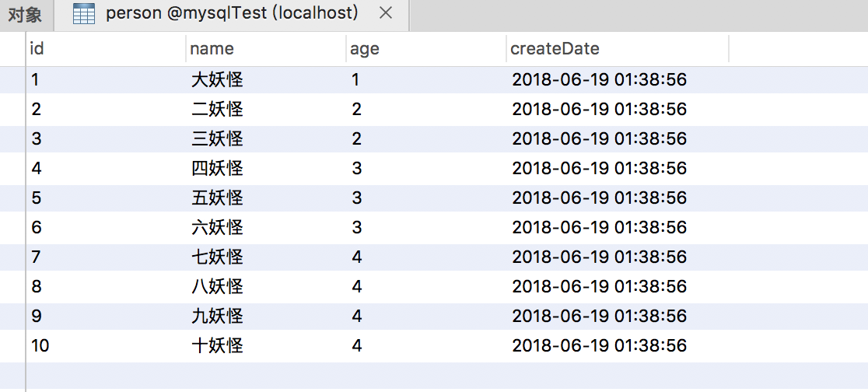
Task: Select the name cell 六妖怪
Action: click(x=217, y=228)
